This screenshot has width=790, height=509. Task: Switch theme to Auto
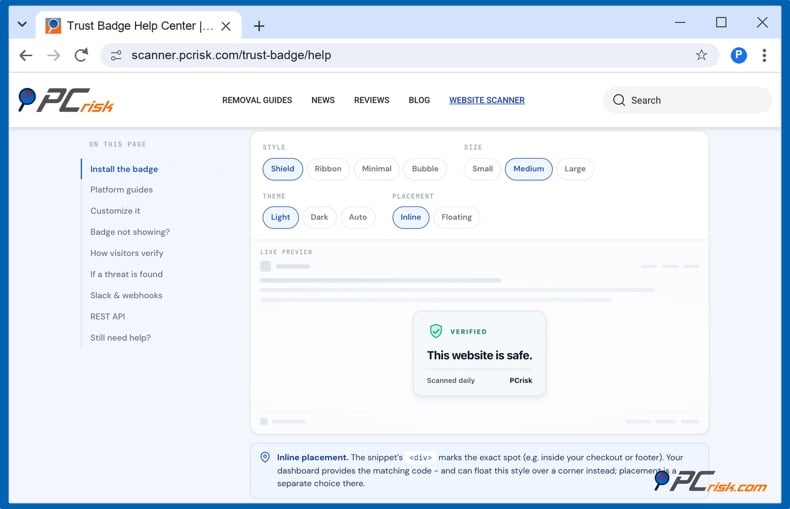(x=358, y=217)
